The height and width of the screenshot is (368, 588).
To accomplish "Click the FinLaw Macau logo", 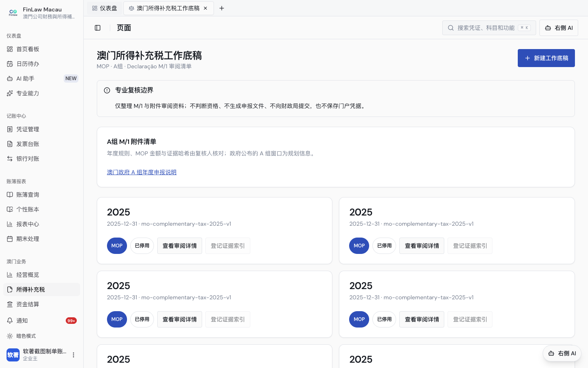I will click(13, 13).
